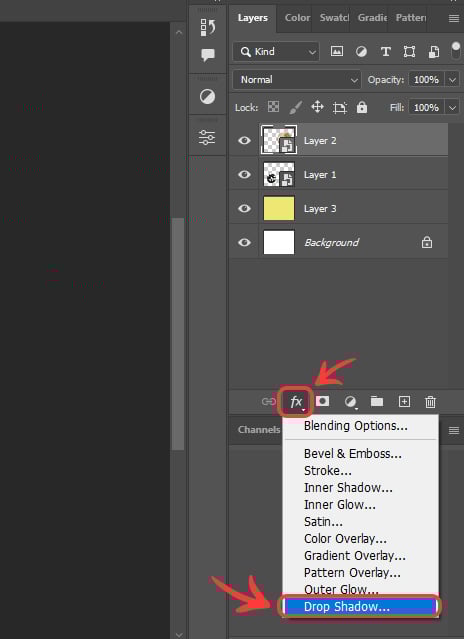Select the white Background thumbnail
The height and width of the screenshot is (639, 464).
tap(279, 242)
